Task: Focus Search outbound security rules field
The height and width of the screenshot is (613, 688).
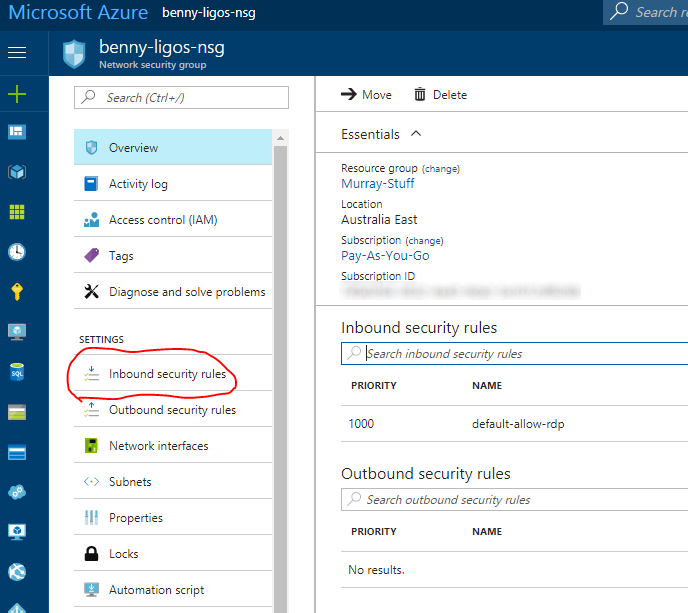Action: pyautogui.click(x=514, y=499)
